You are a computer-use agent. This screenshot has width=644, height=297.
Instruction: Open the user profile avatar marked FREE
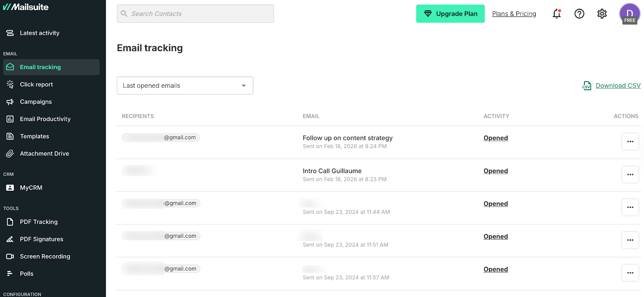point(630,14)
